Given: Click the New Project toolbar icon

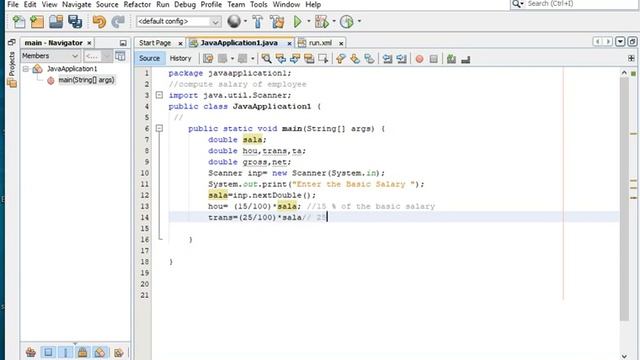Looking at the screenshot, I should [37, 21].
